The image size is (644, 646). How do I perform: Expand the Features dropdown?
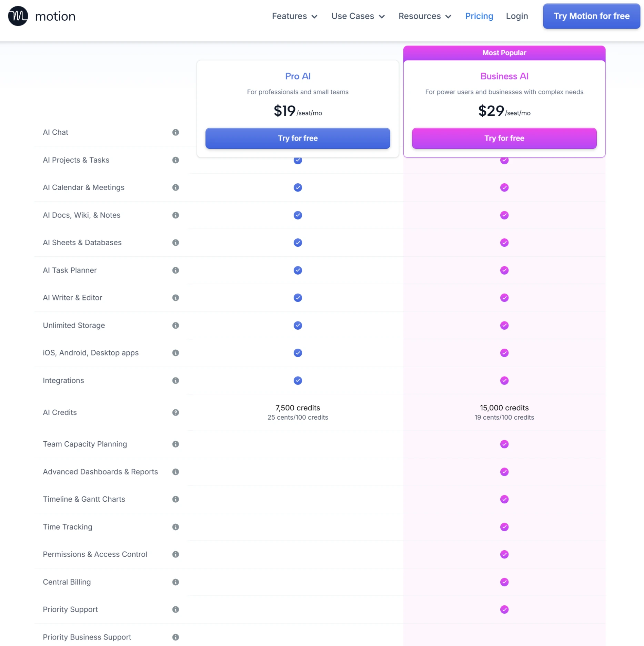294,16
